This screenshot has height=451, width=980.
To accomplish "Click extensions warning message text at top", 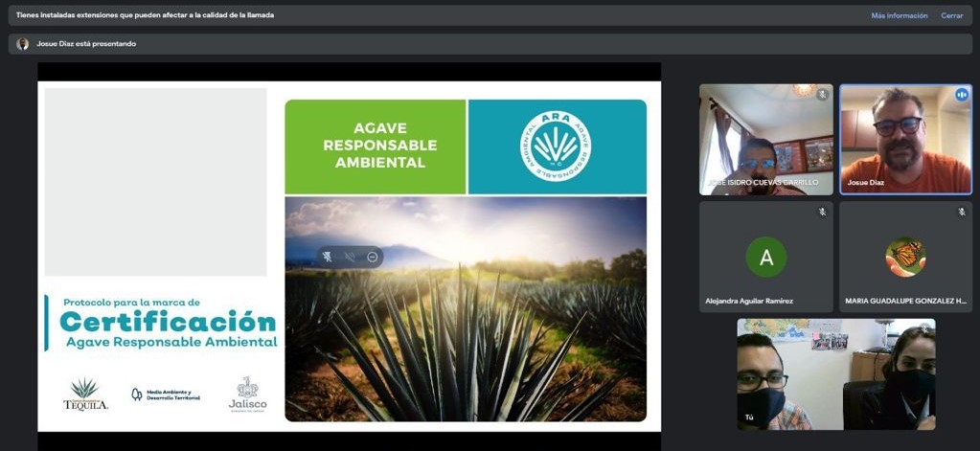I will pos(145,15).
